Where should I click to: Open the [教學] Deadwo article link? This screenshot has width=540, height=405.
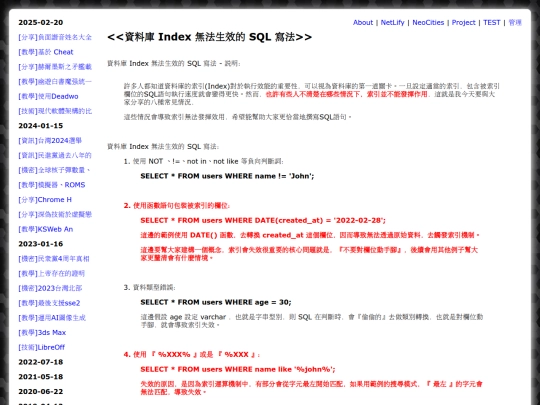click(48, 96)
